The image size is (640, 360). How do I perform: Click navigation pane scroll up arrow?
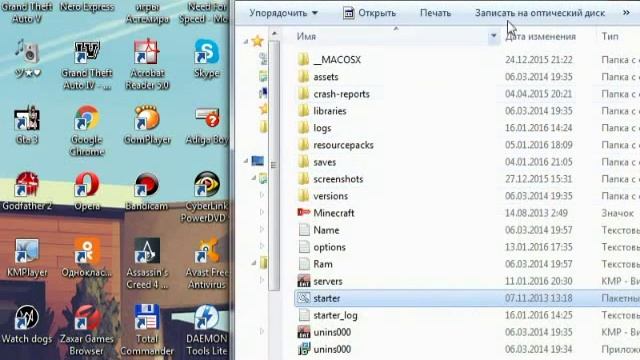[x=274, y=33]
